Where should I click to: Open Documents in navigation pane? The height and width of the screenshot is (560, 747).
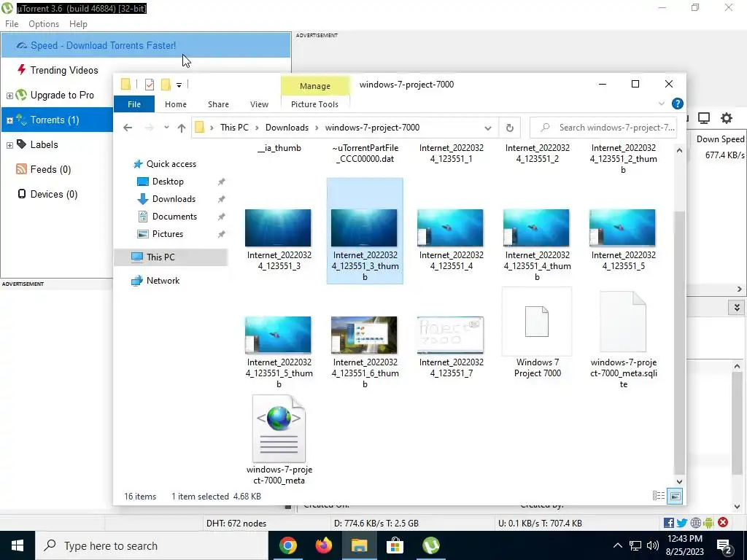click(x=174, y=216)
